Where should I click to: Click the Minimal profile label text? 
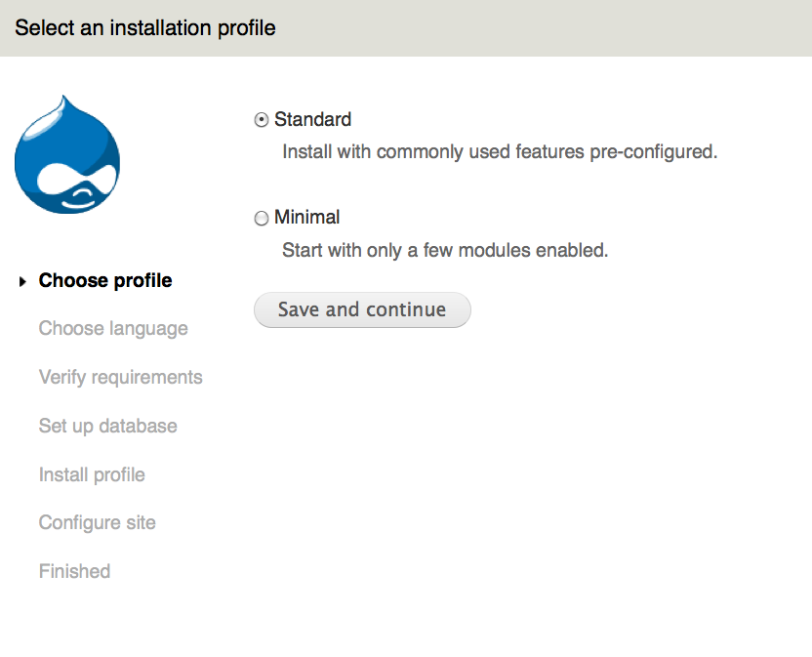(x=306, y=218)
